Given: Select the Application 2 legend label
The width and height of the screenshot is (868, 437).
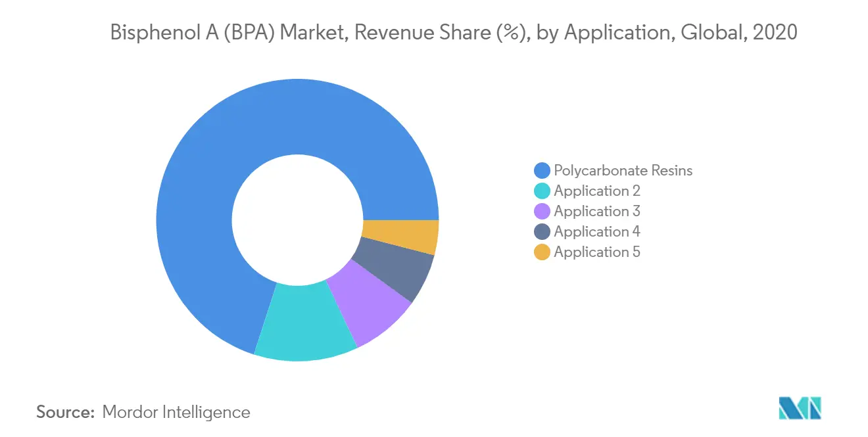Looking at the screenshot, I should [x=597, y=191].
